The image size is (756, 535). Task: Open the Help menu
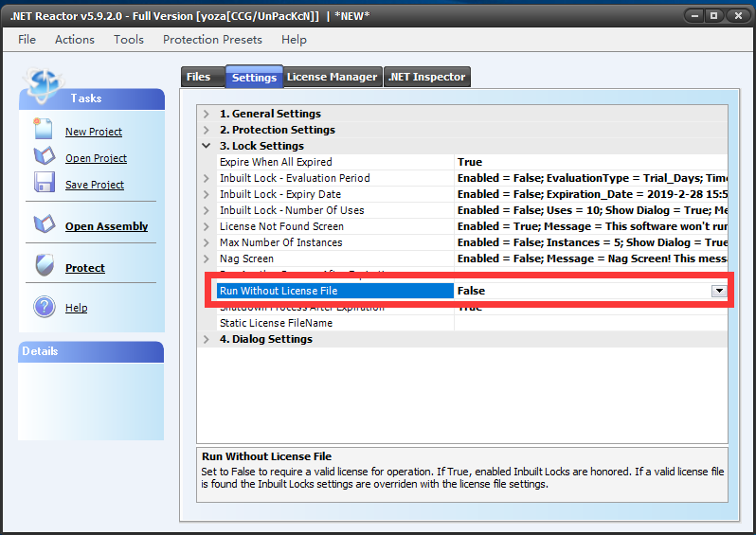pos(294,40)
